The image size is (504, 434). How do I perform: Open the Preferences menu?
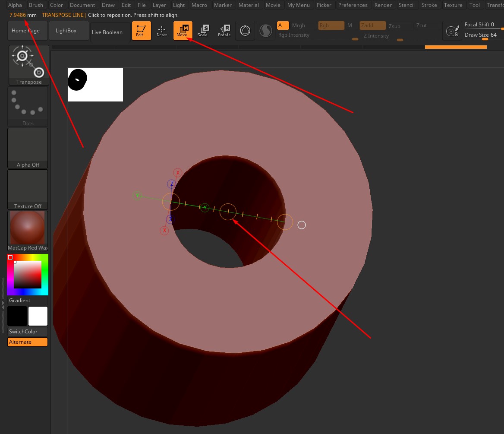[x=353, y=5]
